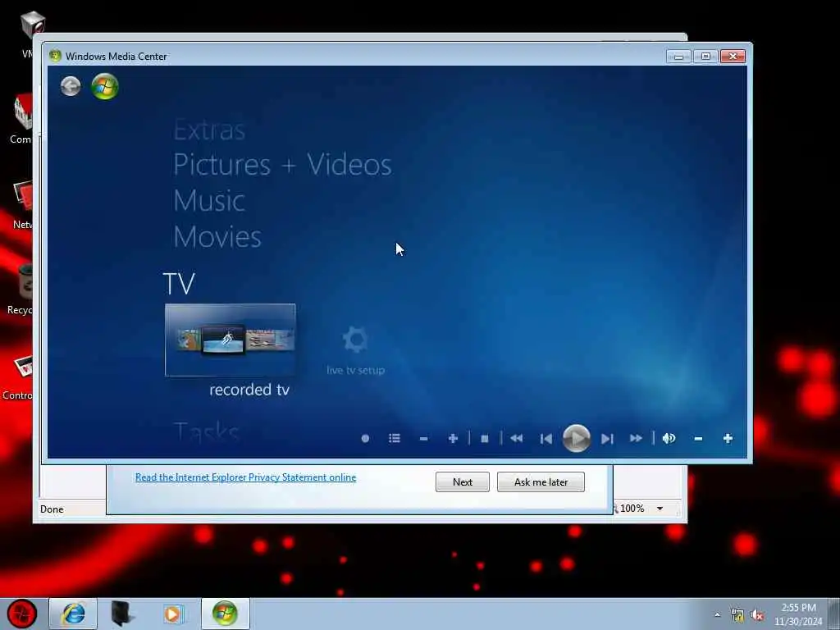Click the network tray icon

pyautogui.click(x=737, y=615)
